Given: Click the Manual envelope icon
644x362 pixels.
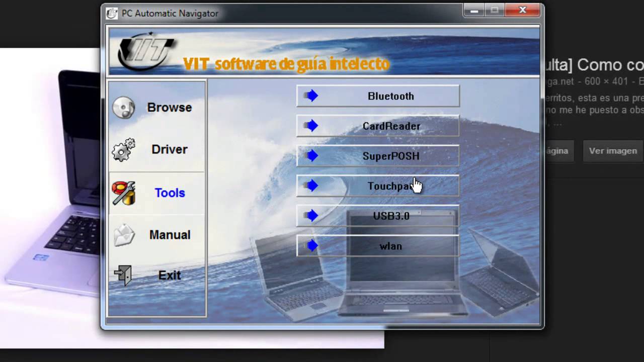Looking at the screenshot, I should [x=123, y=235].
